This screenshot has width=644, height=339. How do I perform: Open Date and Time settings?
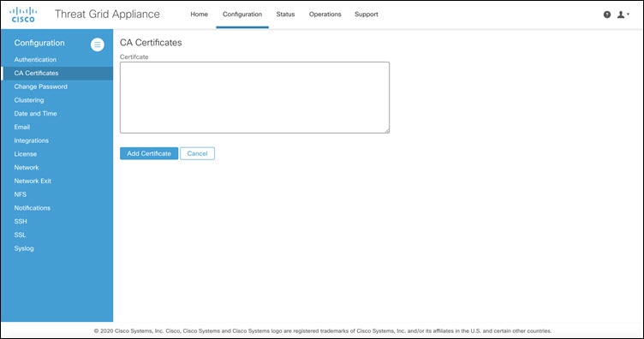35,114
